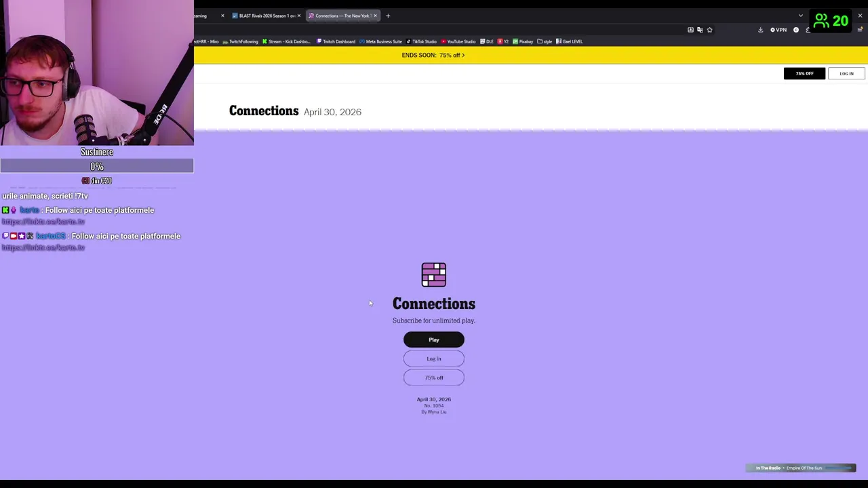Open the Gael LEVEL bookmark
The width and height of the screenshot is (868, 488).
(x=570, y=41)
